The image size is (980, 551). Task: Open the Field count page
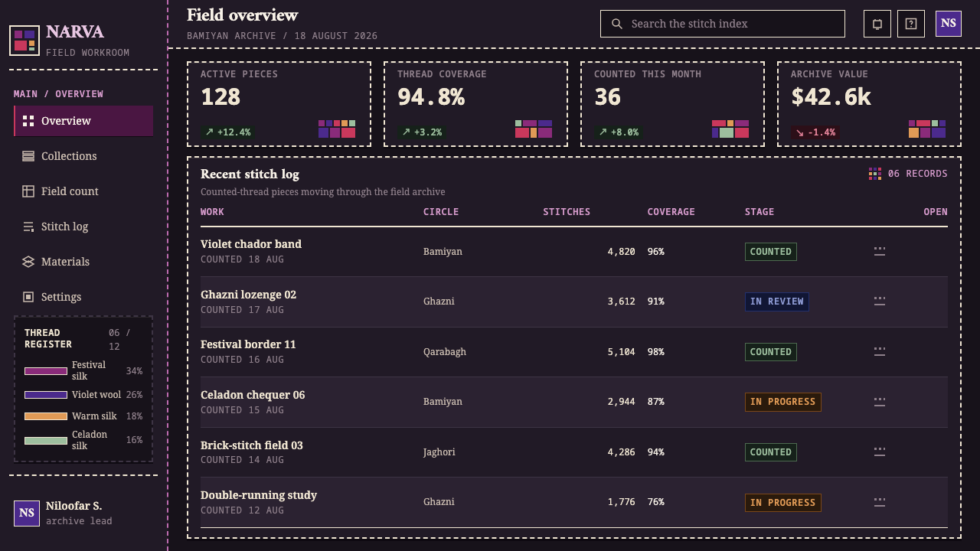click(x=83, y=191)
